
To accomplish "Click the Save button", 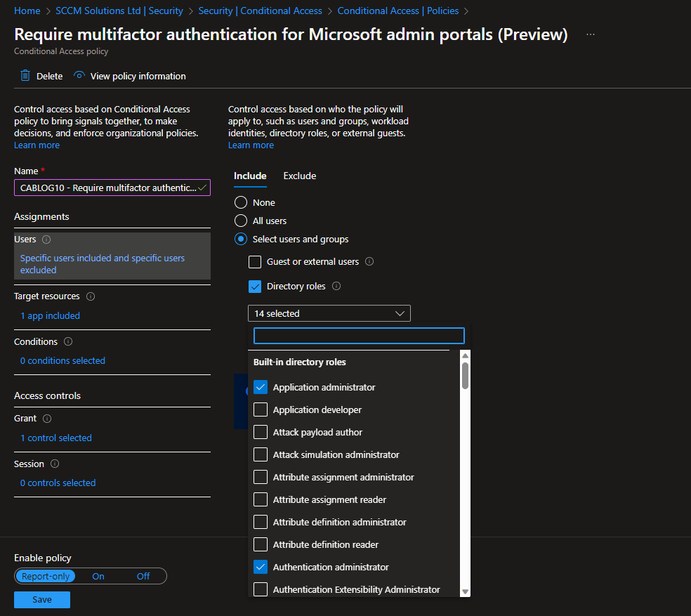I will [42, 600].
